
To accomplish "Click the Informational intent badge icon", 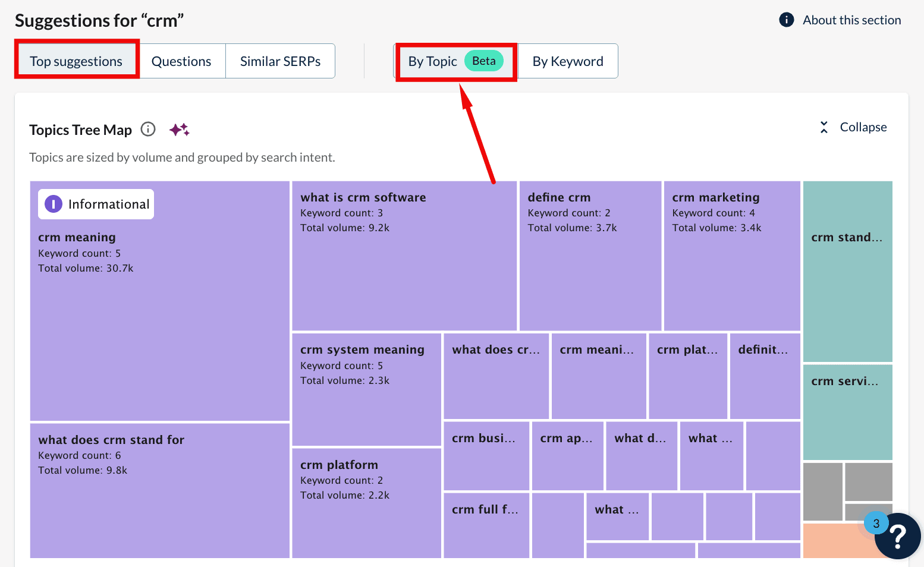I will point(54,204).
